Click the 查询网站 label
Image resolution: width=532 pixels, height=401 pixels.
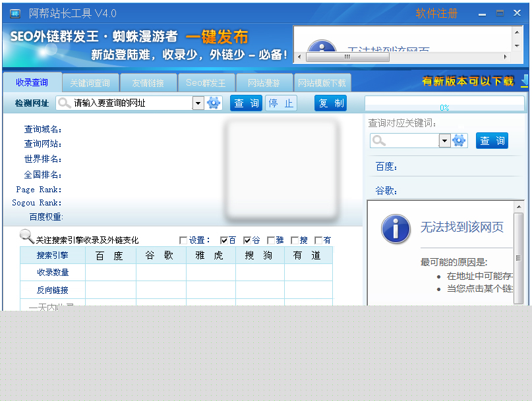click(x=43, y=144)
